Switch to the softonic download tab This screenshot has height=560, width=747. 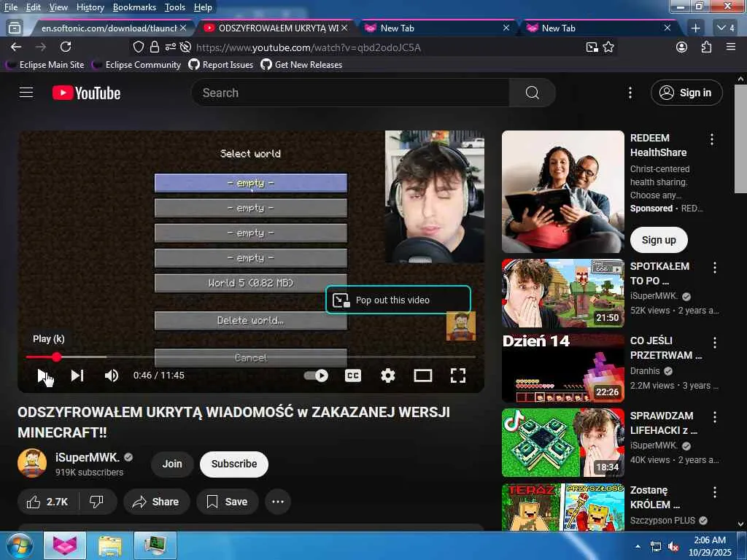[x=109, y=28]
